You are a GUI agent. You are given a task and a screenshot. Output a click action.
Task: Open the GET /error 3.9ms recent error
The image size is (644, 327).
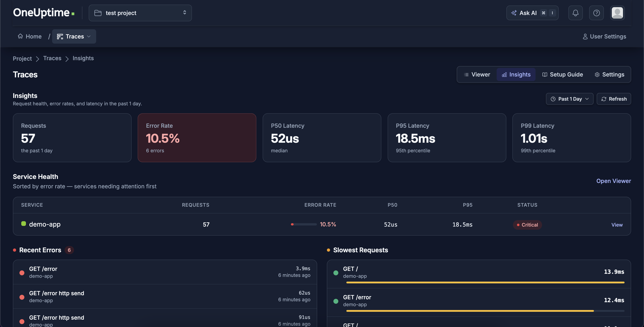click(x=165, y=272)
